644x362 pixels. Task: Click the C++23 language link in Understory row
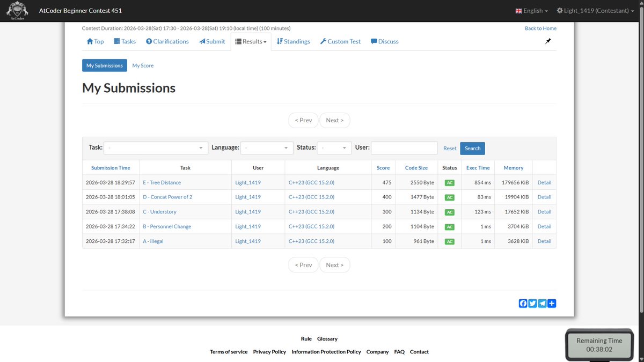pyautogui.click(x=311, y=212)
